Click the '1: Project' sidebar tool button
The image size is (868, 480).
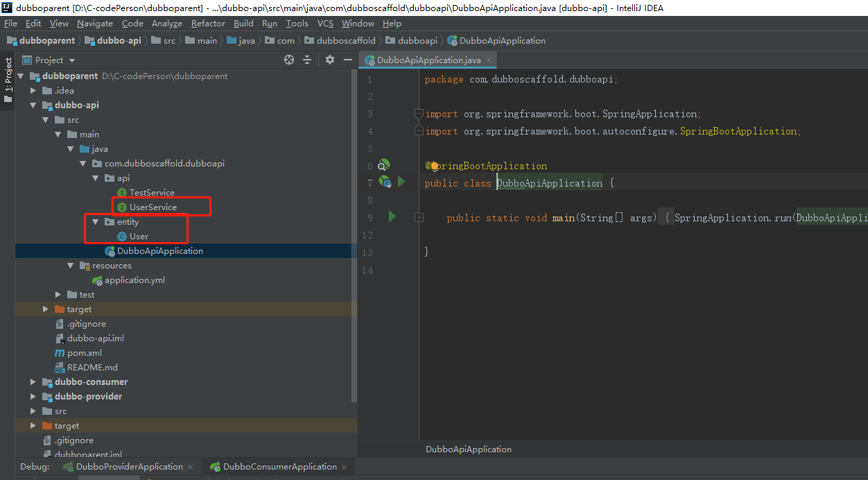point(8,76)
